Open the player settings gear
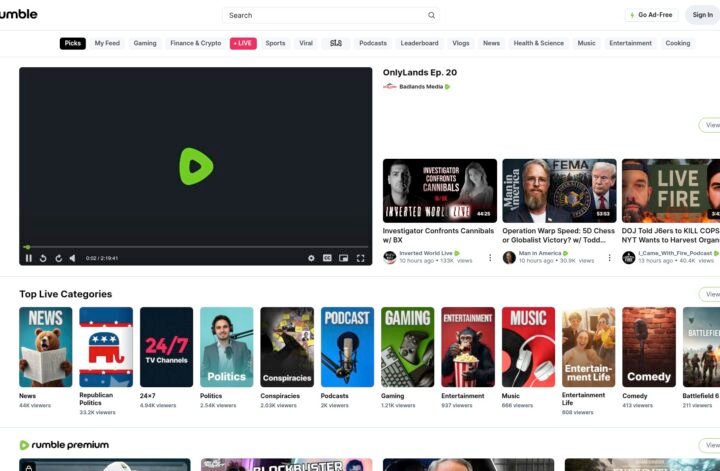Image resolution: width=720 pixels, height=471 pixels. (311, 258)
